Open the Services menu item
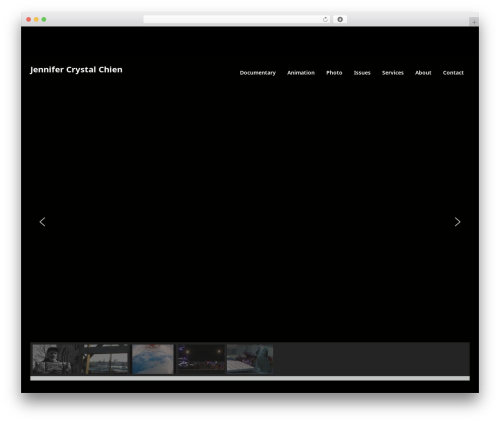 click(x=393, y=73)
